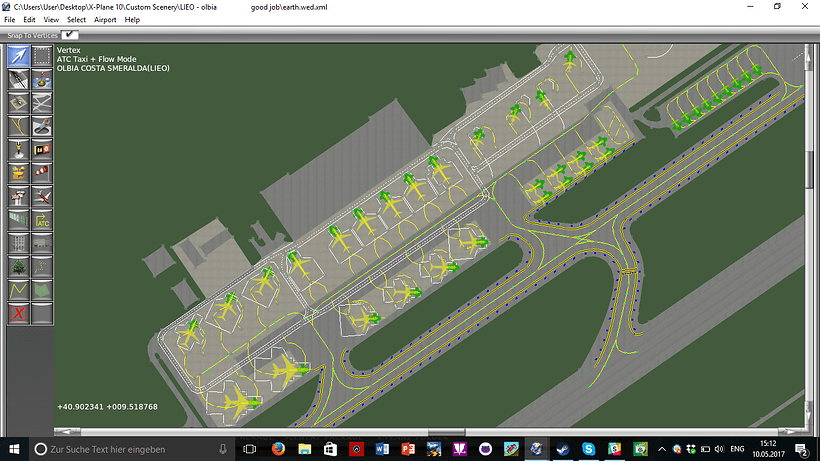Click the horizontal scrollbar thumb below map
The image size is (820, 461).
(446, 432)
